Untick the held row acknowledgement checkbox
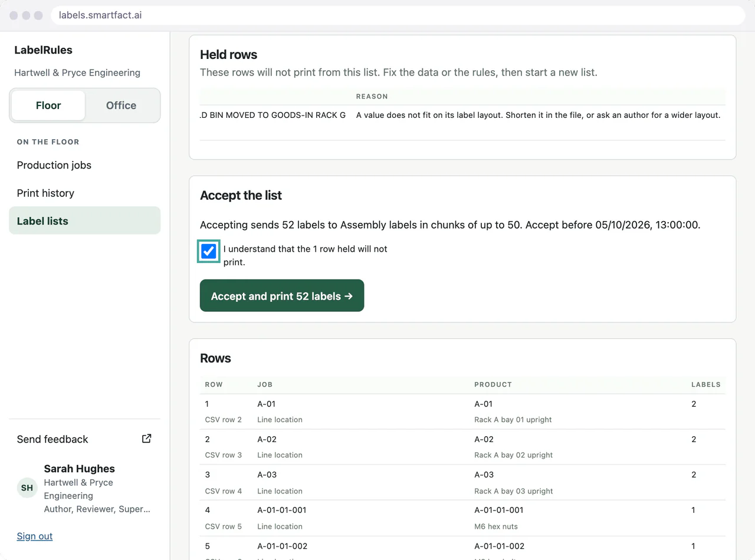Viewport: 755px width, 560px height. click(x=208, y=252)
